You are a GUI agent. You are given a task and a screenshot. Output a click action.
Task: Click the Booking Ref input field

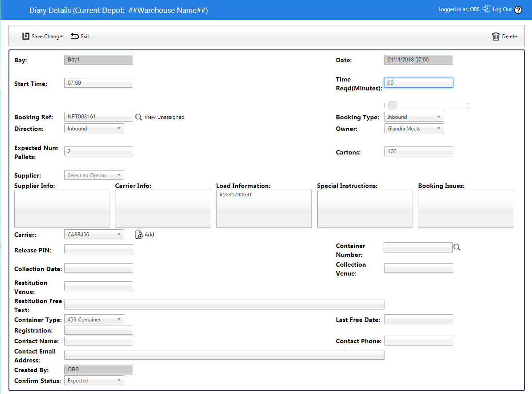point(98,117)
